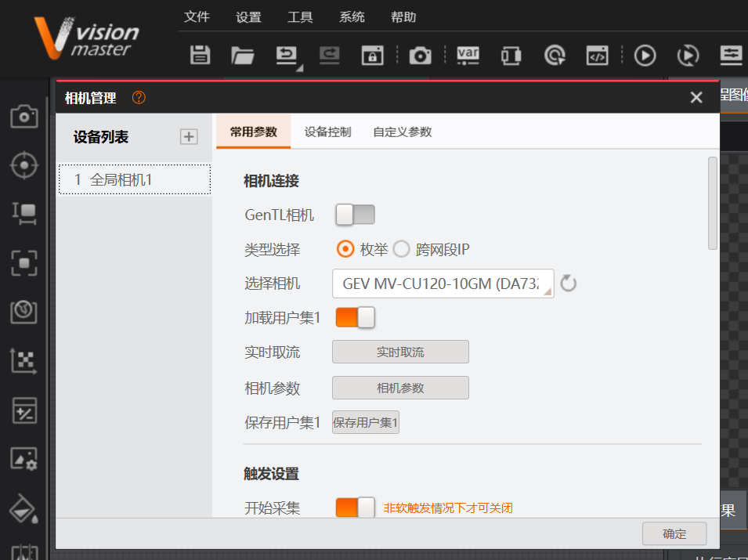Select the crosshair positioning sidebar icon

(23, 165)
